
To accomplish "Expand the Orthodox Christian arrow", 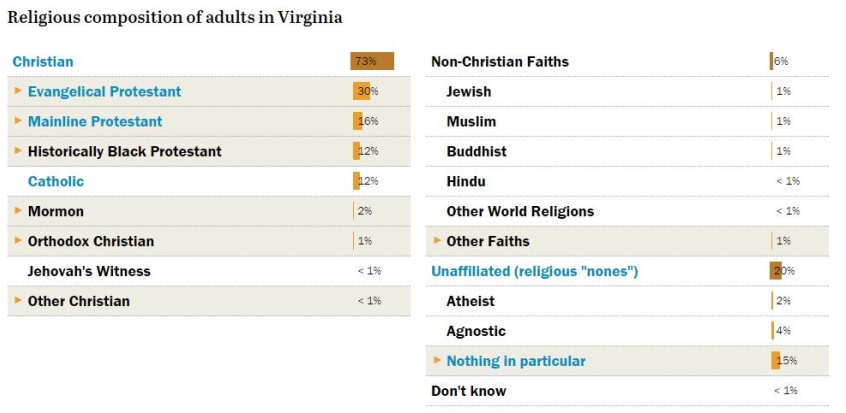I will 18,241.
